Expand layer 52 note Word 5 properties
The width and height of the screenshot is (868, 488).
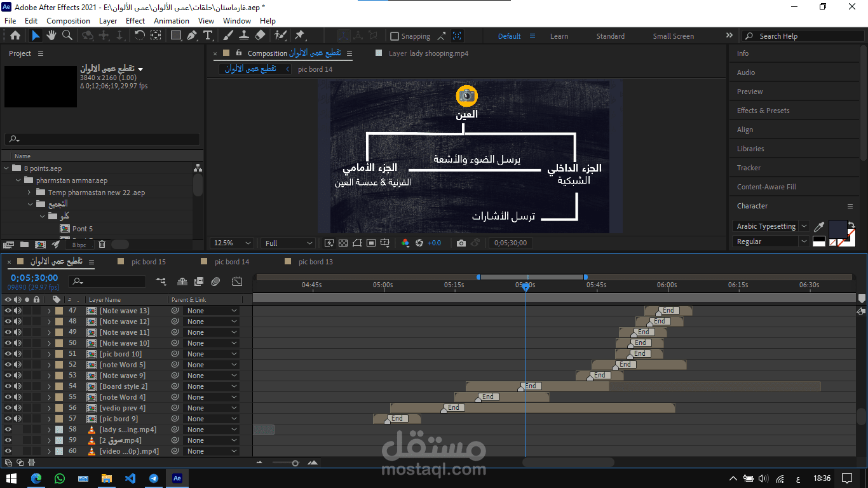49,365
